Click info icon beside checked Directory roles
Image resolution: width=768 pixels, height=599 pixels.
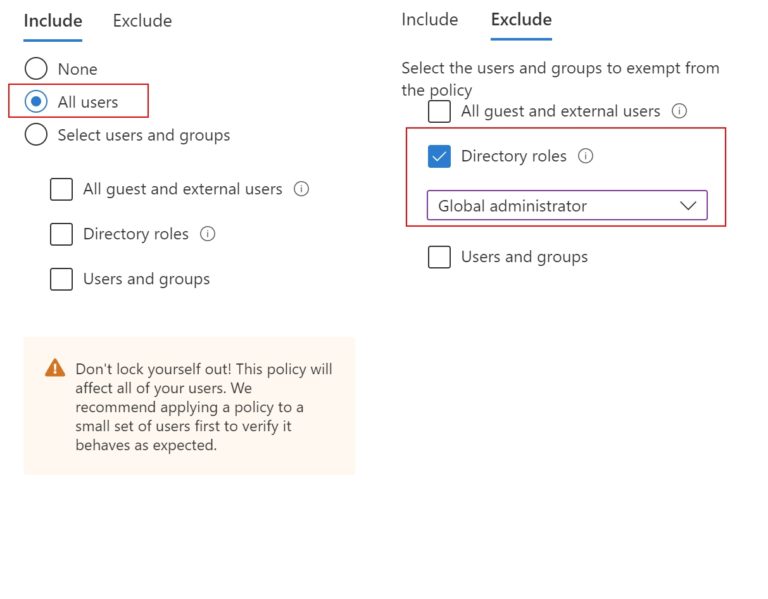pyautogui.click(x=586, y=156)
